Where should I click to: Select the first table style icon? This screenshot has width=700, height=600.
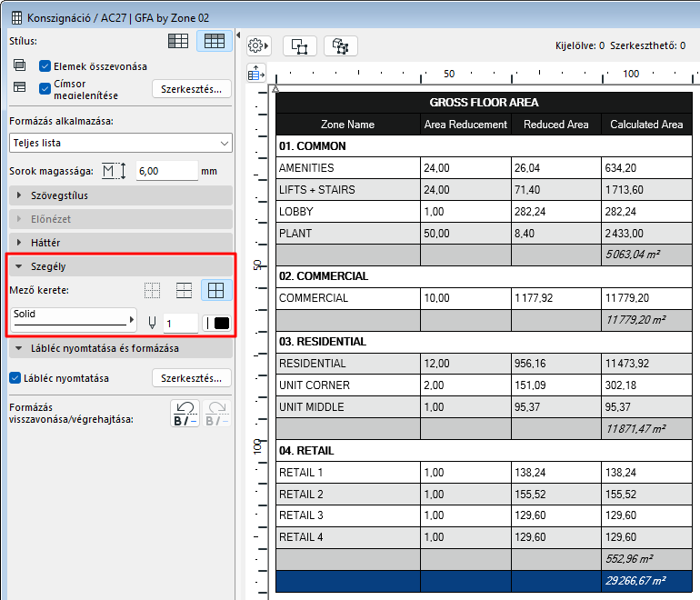(x=178, y=41)
